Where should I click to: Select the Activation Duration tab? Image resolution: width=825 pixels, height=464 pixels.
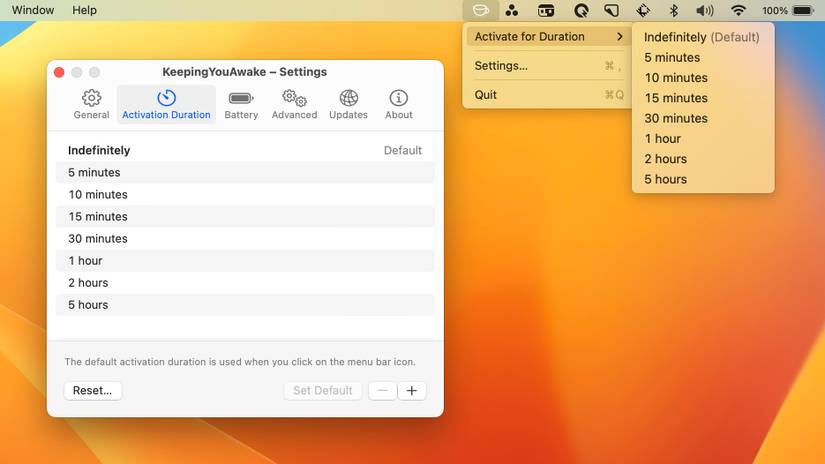166,104
